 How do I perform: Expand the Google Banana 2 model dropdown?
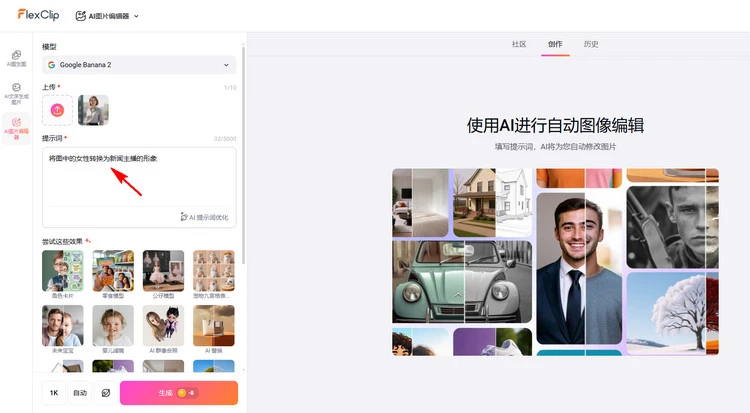coord(139,65)
